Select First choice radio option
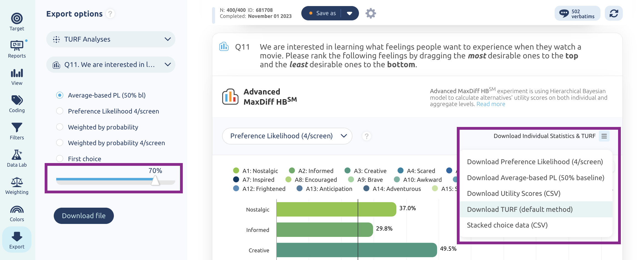644x260 pixels. coord(60,159)
